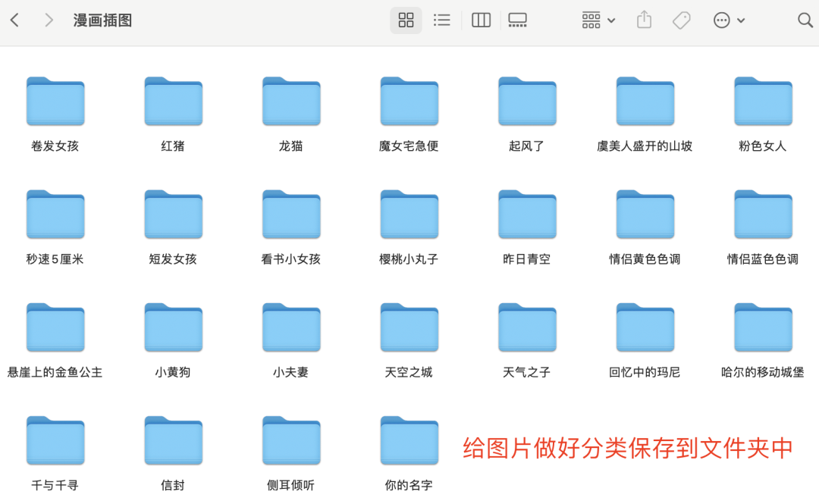Select the 樱桃小丸子 folder icon
Image resolution: width=819 pixels, height=504 pixels.
click(x=409, y=214)
